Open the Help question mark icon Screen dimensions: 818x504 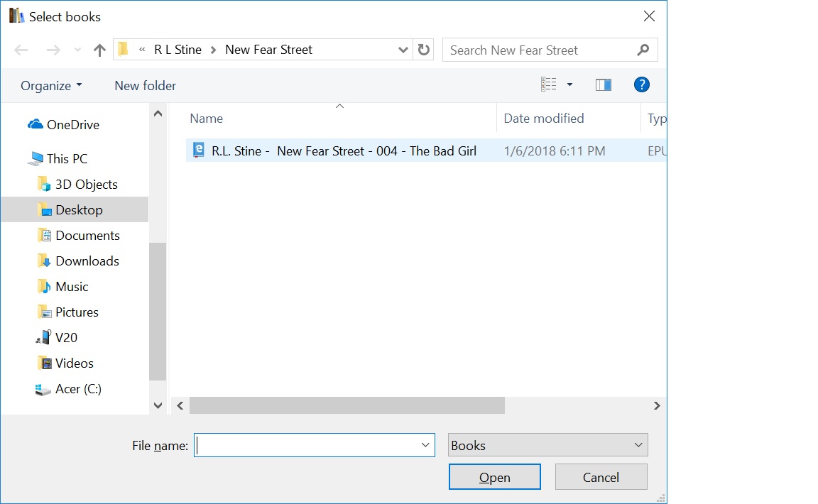[x=641, y=85]
